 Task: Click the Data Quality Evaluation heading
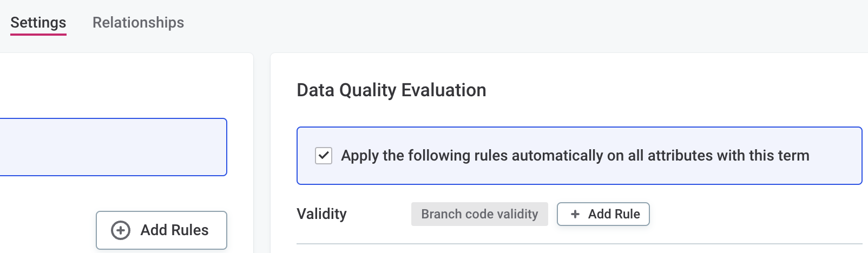(391, 90)
